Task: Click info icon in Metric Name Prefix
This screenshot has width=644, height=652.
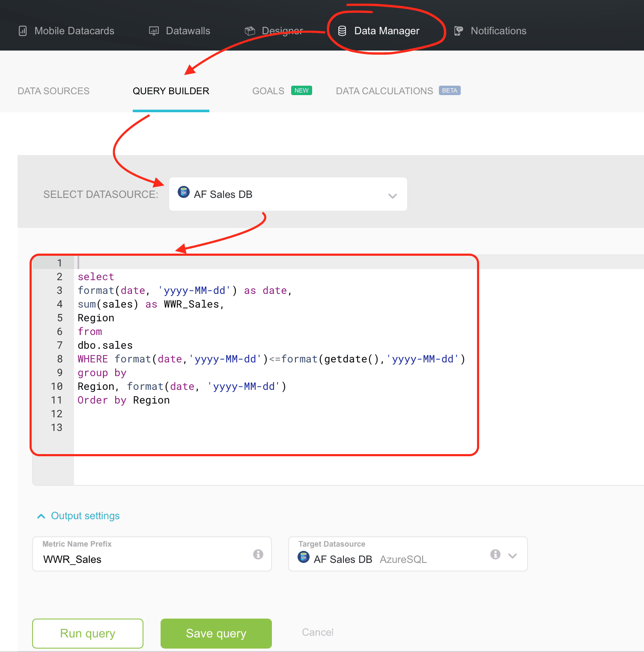Action: [258, 554]
